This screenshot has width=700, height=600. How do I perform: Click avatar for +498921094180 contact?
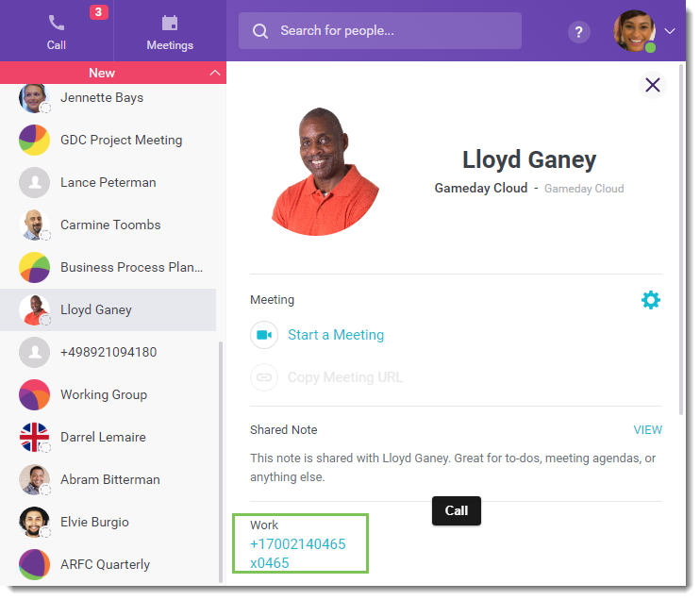(x=34, y=352)
